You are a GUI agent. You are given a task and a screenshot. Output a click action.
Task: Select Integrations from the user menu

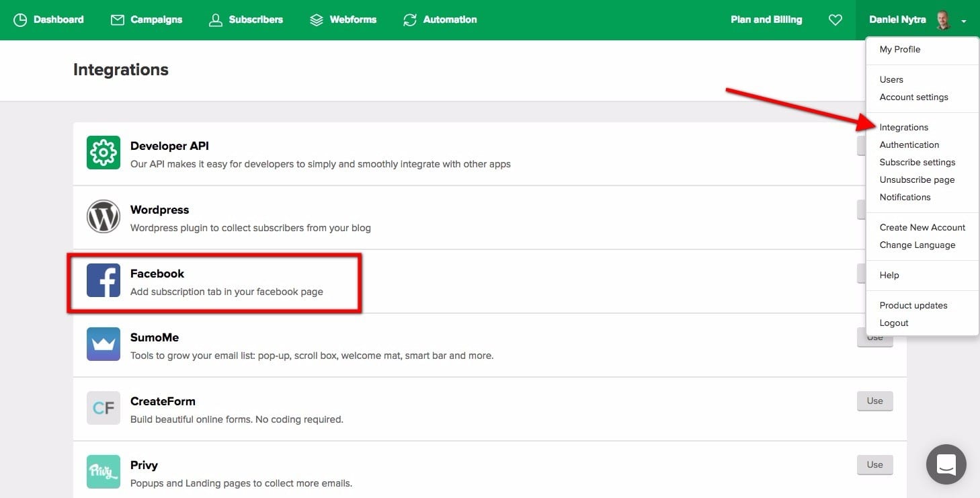tap(903, 127)
